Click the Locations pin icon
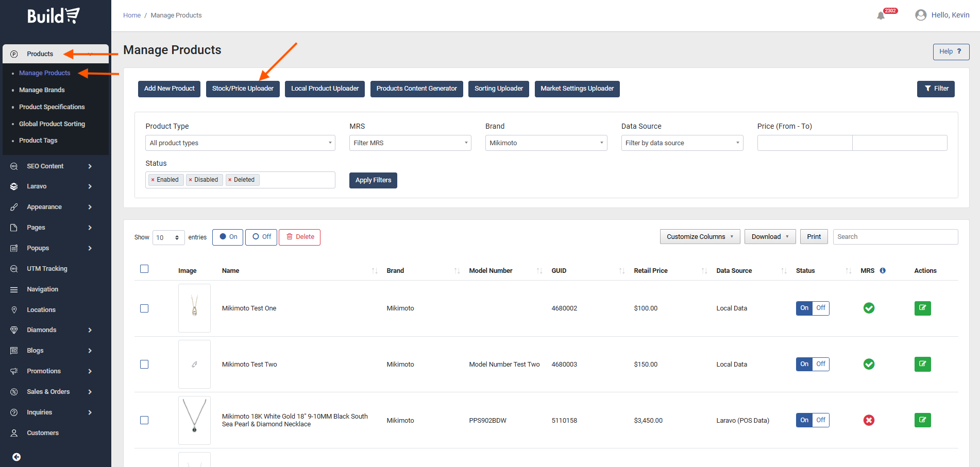This screenshot has width=980, height=467. click(14, 310)
